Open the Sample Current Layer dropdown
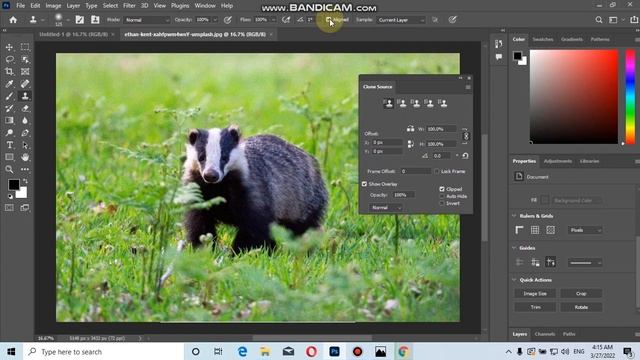The image size is (640, 360). 401,20
